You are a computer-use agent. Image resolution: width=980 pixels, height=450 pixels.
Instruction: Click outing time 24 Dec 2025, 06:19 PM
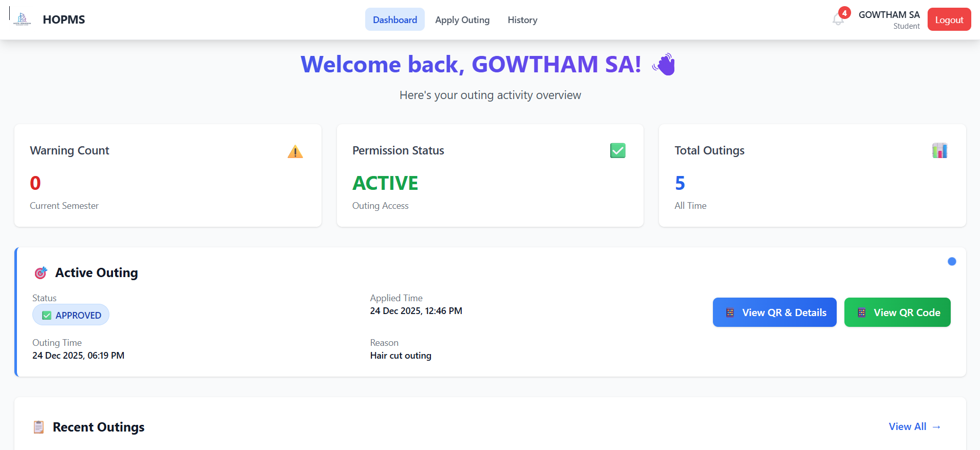coord(78,356)
